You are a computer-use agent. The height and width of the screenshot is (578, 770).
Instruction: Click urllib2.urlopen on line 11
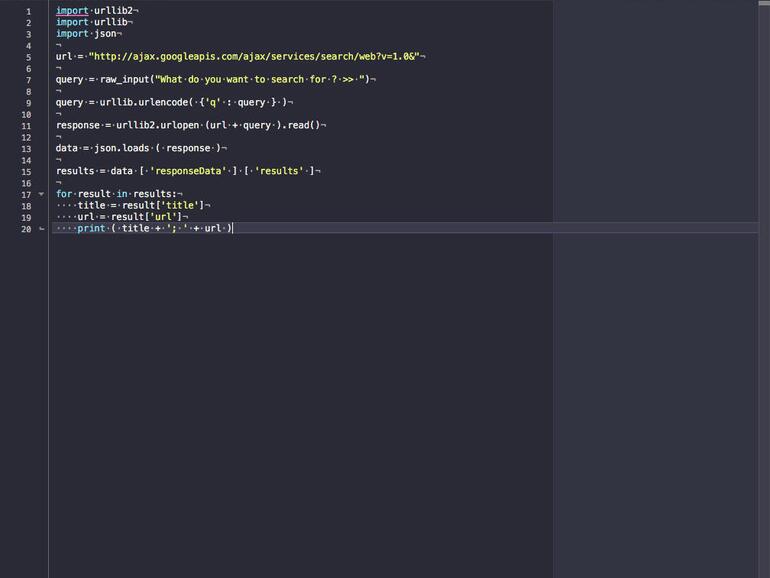[157, 125]
